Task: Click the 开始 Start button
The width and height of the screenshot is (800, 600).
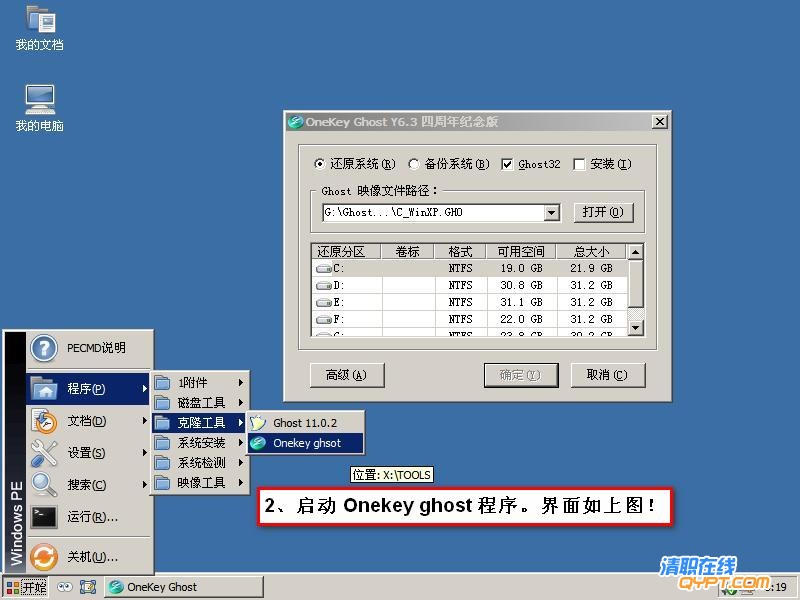Action: 26,587
